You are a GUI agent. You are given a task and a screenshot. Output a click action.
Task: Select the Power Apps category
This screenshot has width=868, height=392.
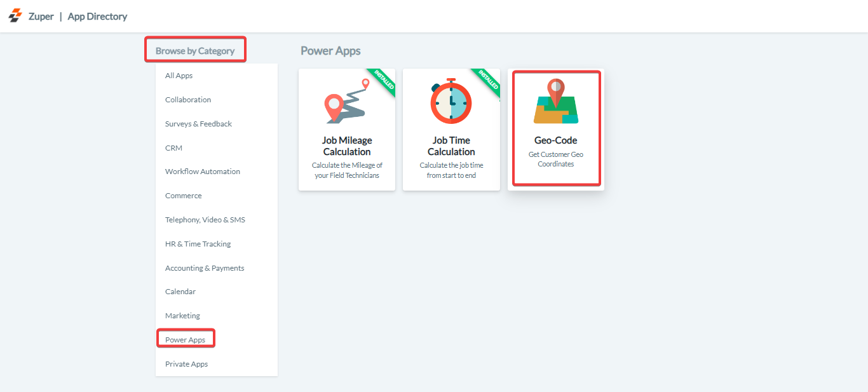(x=185, y=340)
